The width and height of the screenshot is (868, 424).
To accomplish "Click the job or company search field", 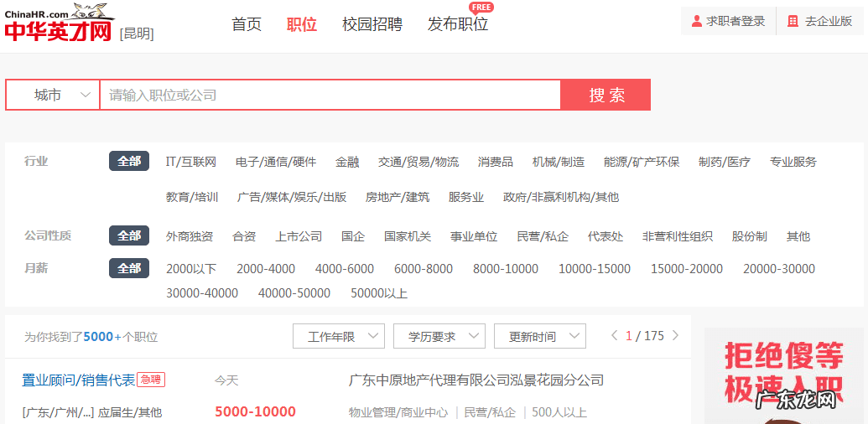I will [x=330, y=96].
